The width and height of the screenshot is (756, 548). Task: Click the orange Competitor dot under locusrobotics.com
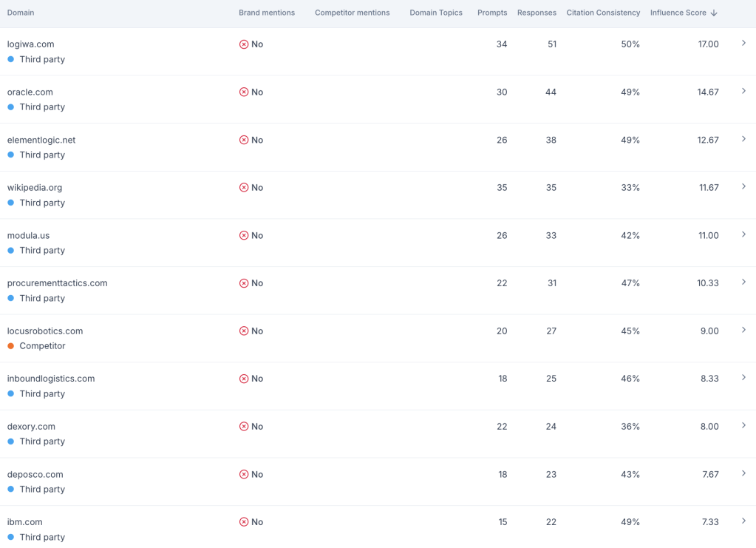[x=11, y=346]
